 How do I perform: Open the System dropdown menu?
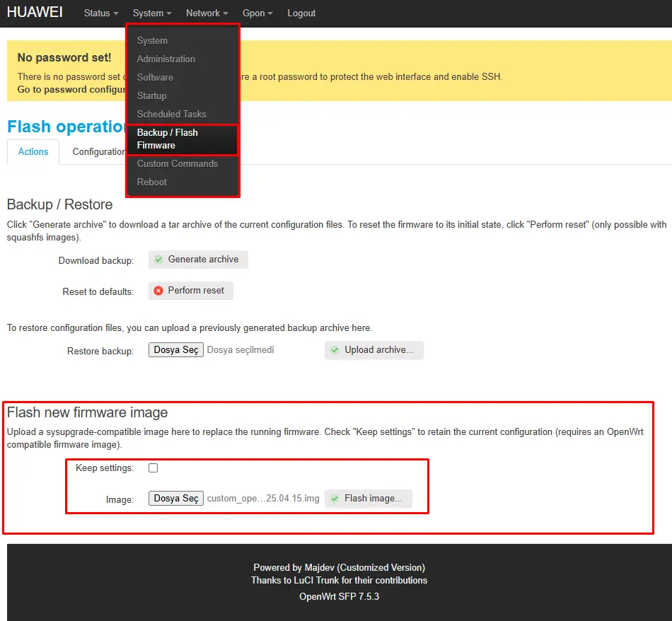tap(151, 13)
